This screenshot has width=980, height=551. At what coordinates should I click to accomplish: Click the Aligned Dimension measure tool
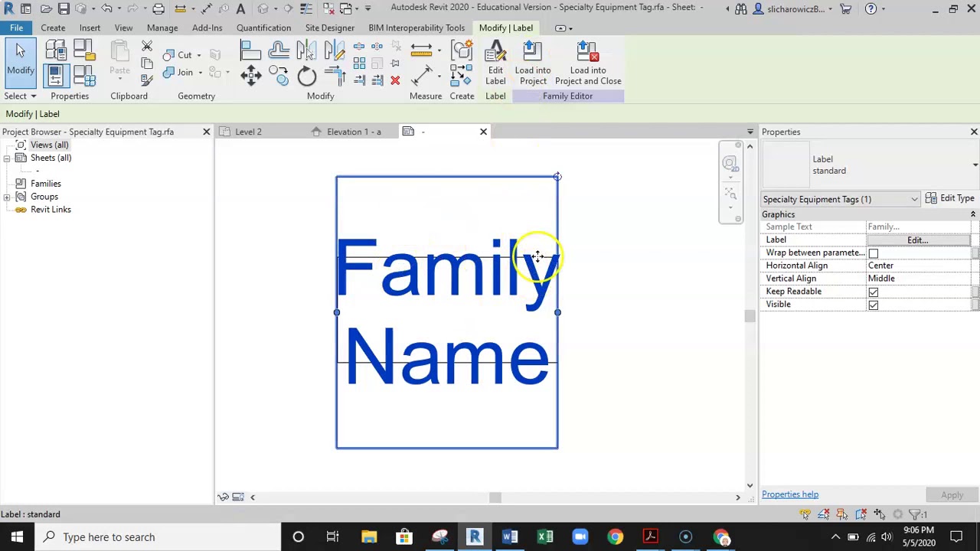point(421,51)
